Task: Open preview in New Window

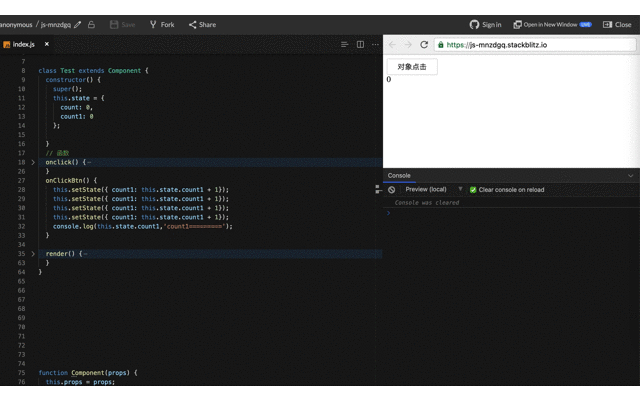Action: [x=552, y=24]
